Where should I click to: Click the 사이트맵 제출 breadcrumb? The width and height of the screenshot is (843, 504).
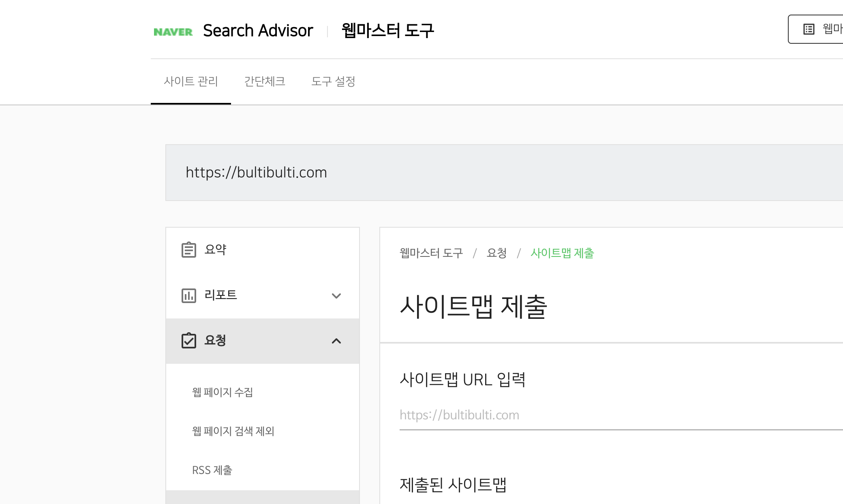click(562, 253)
